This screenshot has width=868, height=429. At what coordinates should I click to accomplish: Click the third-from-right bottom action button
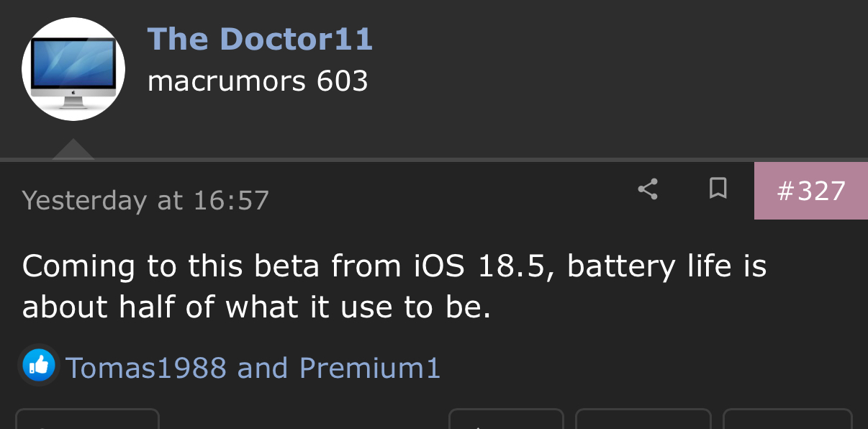click(x=505, y=420)
